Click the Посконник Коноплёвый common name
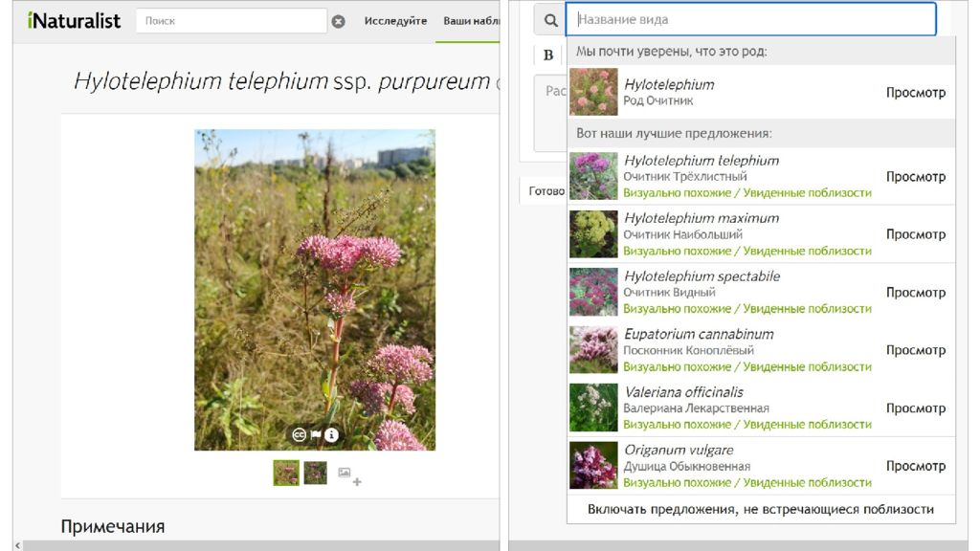The image size is (980, 551). click(x=689, y=350)
